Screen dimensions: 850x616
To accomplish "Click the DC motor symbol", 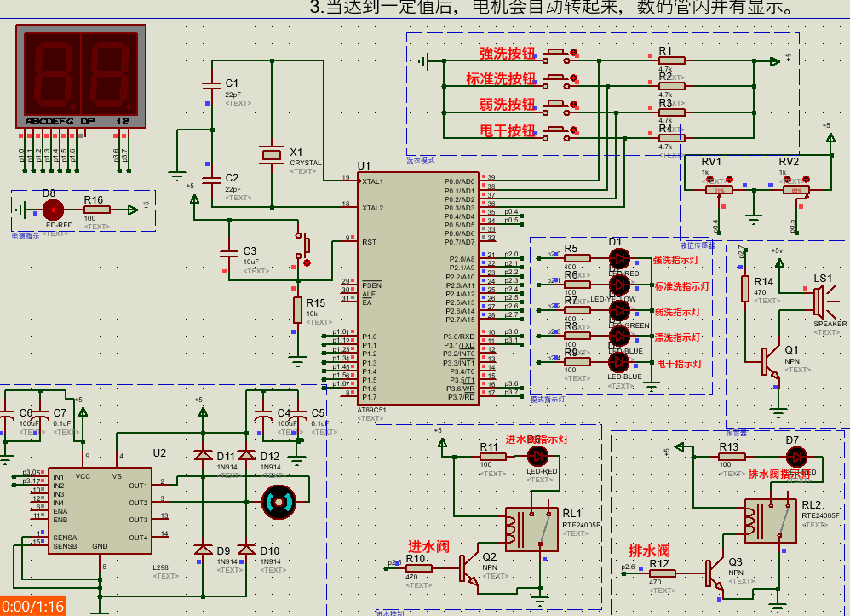I will [x=279, y=502].
